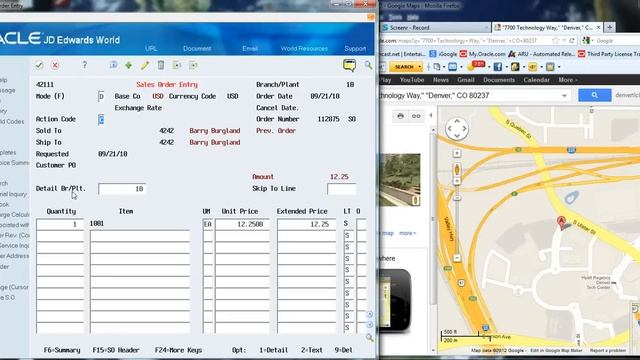Expand the More menu in Google bar

tap(567, 80)
